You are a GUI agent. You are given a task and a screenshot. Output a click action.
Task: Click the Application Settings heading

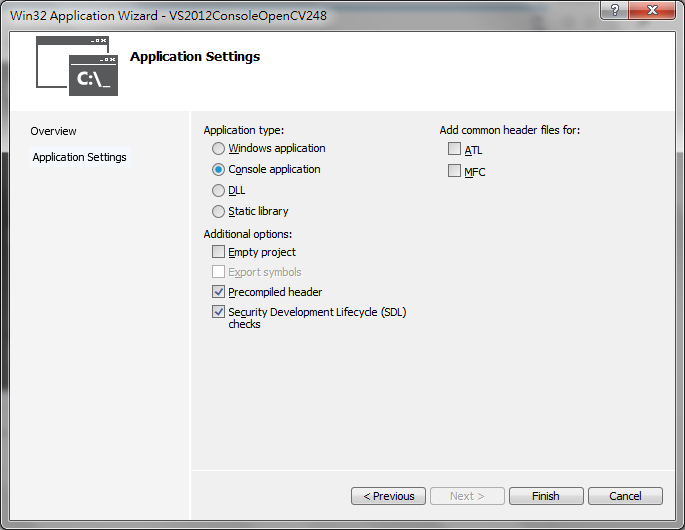(x=195, y=57)
